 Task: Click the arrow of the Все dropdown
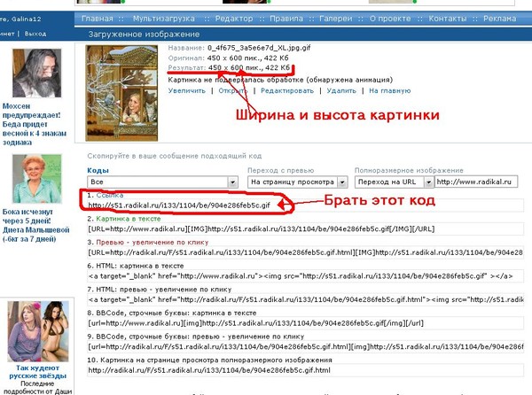tap(232, 182)
